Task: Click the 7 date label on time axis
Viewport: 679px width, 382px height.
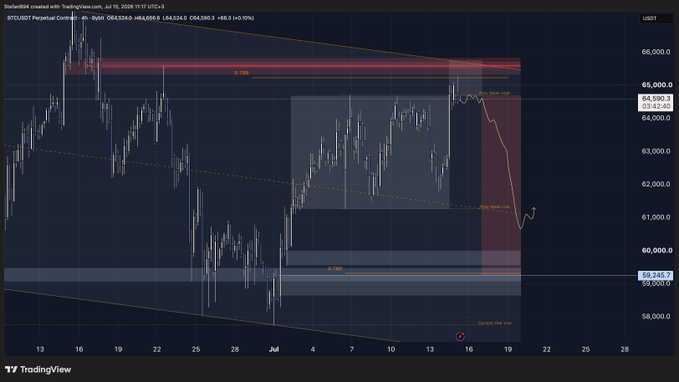Action: (352, 349)
